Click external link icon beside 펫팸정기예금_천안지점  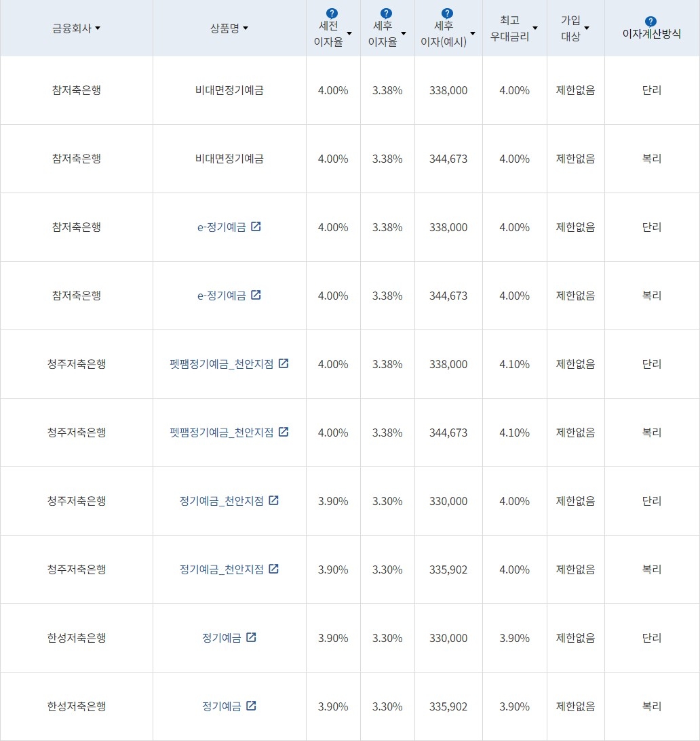[284, 363]
